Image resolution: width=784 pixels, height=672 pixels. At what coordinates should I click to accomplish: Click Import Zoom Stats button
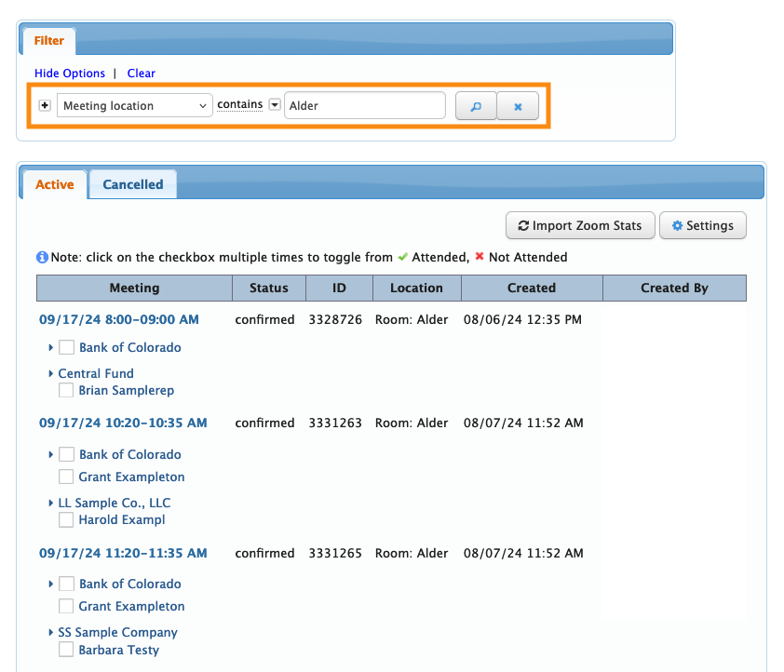pos(580,225)
